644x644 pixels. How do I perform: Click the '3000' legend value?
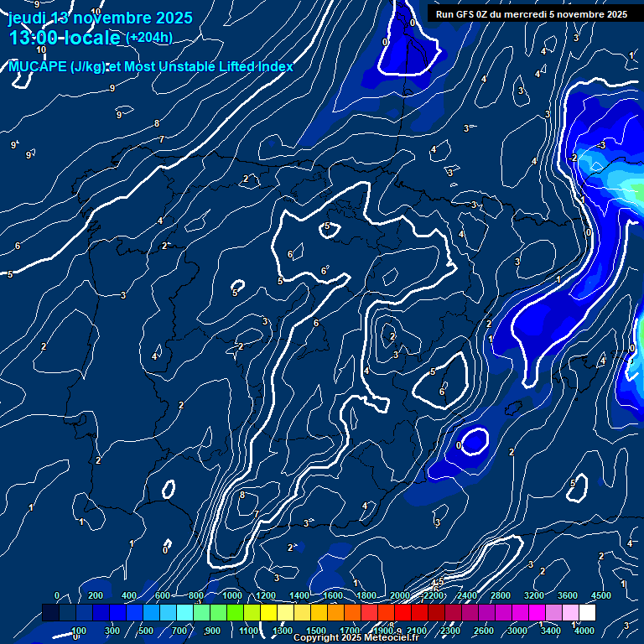point(517,631)
